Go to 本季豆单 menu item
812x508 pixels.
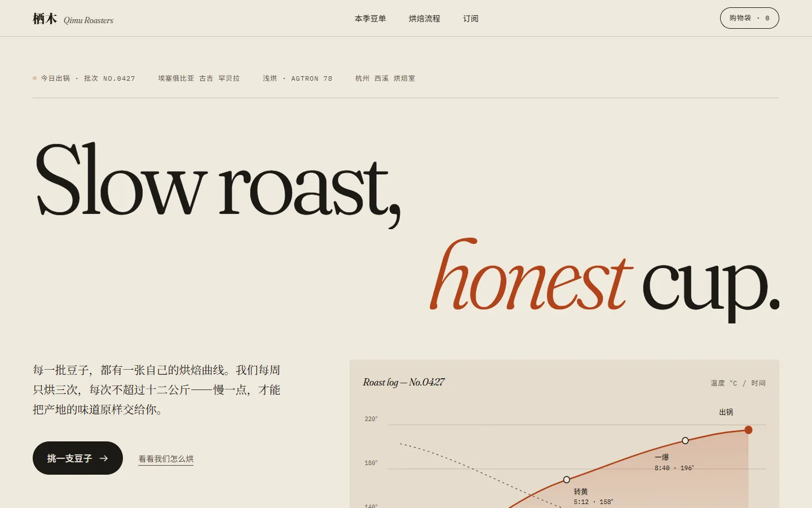(x=370, y=19)
